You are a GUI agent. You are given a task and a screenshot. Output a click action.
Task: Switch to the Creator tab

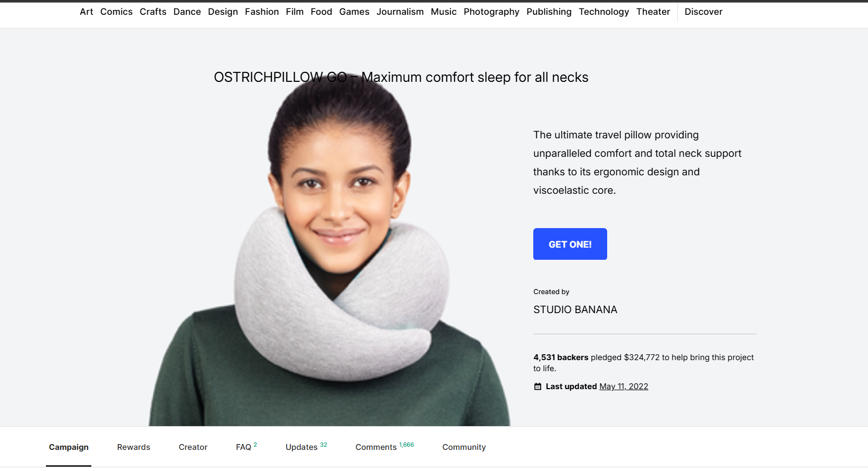coord(193,447)
